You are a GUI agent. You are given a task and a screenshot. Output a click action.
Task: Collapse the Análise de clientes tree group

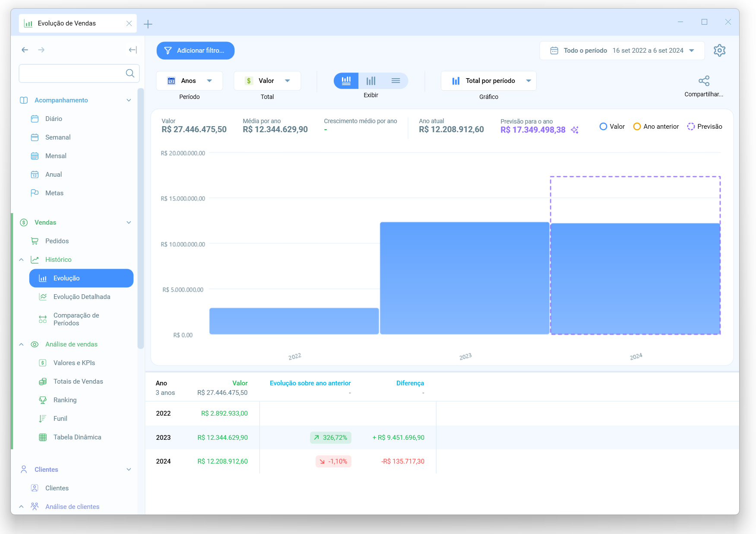(x=21, y=507)
